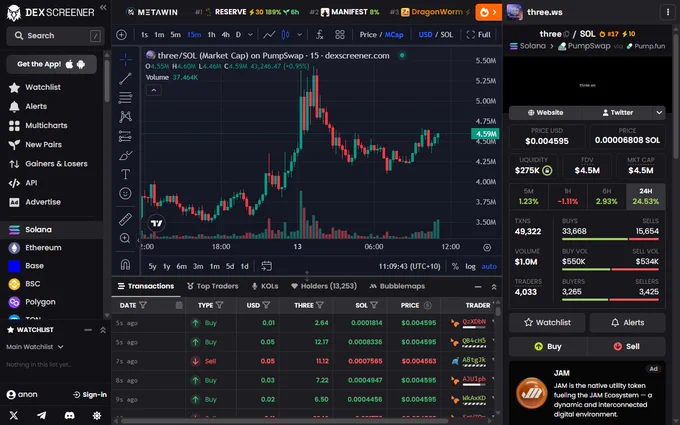
Task: Switch chart to Full screen
Action: tap(479, 35)
